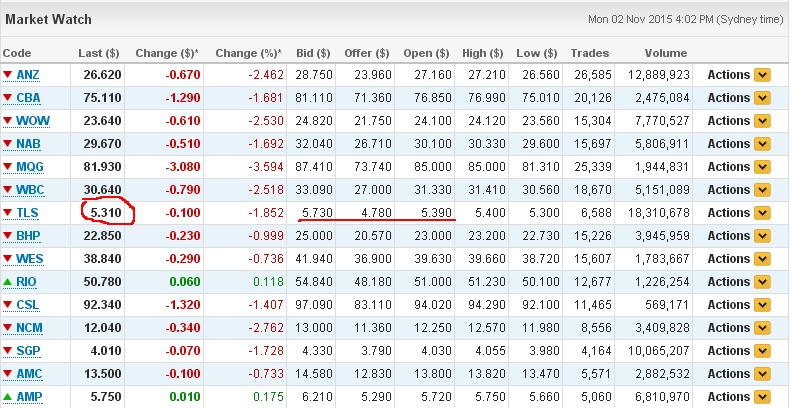The height and width of the screenshot is (408, 790).
Task: Sort by the Volume column header
Action: [x=666, y=53]
